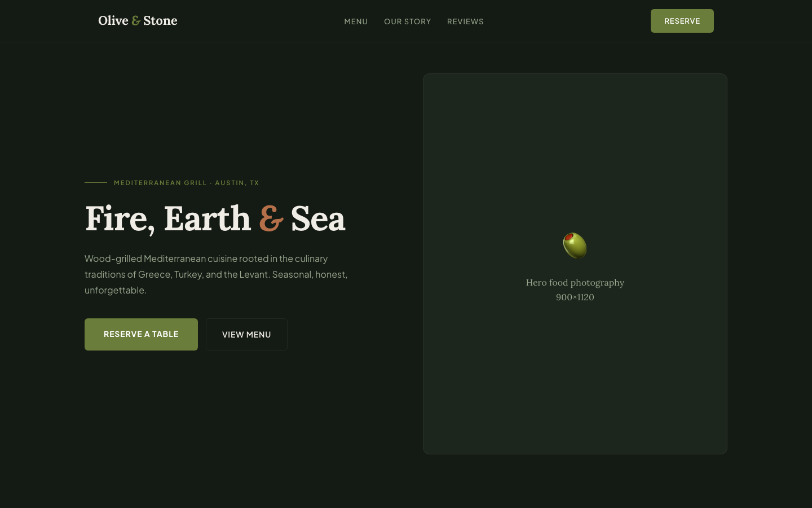Click the Olive & Stone logo
This screenshot has width=812, height=508.
pos(138,21)
